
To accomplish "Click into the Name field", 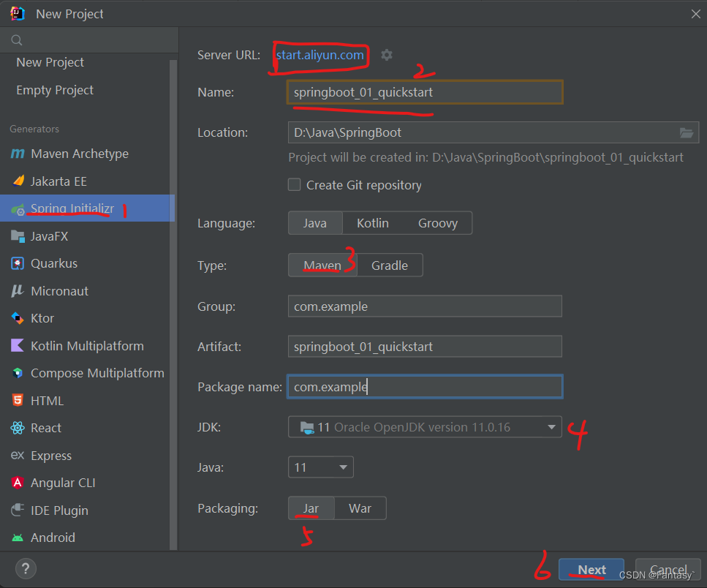I will point(425,92).
